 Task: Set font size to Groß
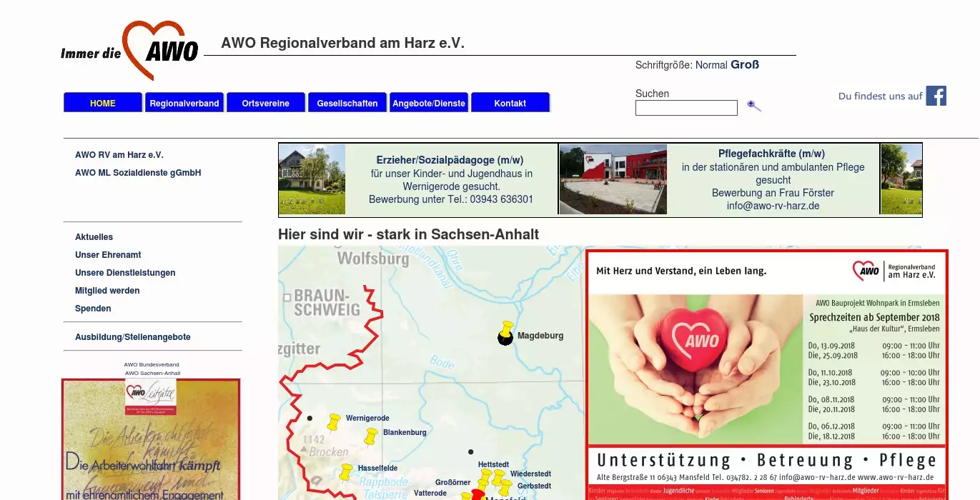(745, 65)
